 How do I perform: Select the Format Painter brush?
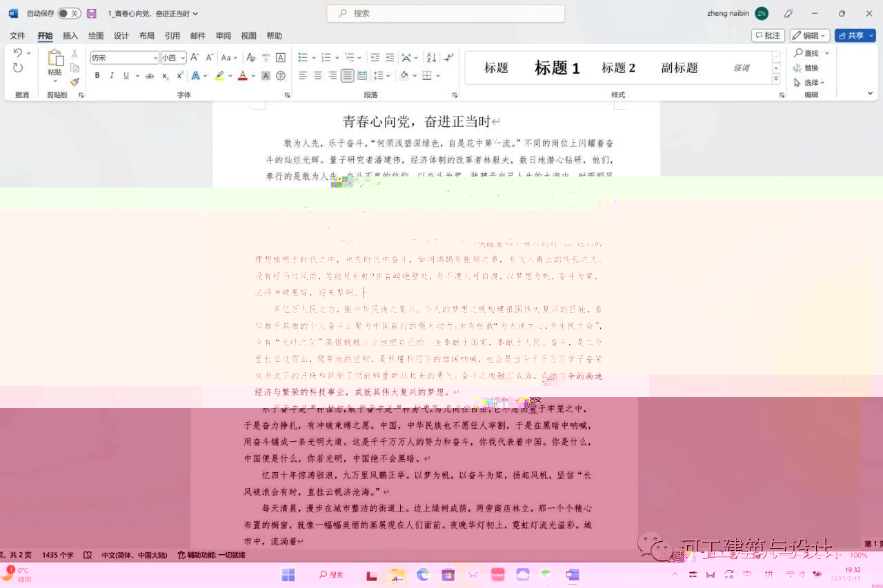click(75, 82)
